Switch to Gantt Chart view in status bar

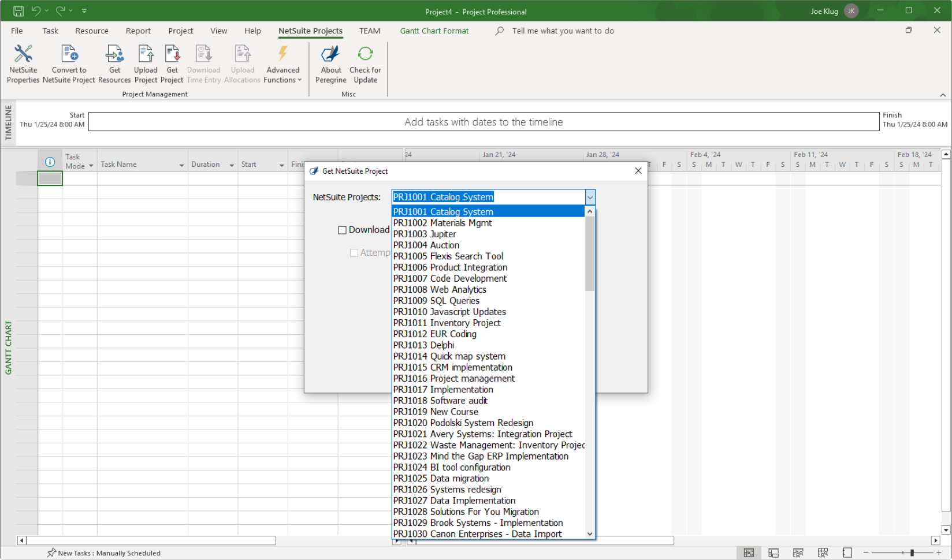749,553
